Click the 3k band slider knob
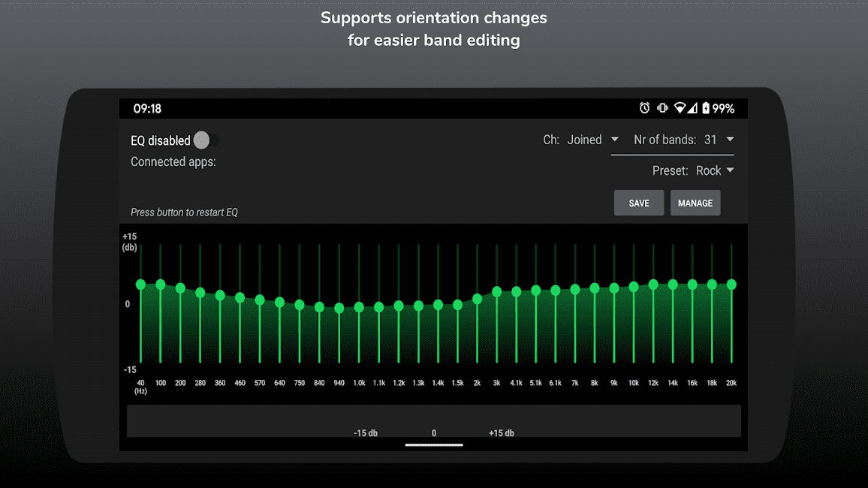The width and height of the screenshot is (868, 488). [x=497, y=291]
